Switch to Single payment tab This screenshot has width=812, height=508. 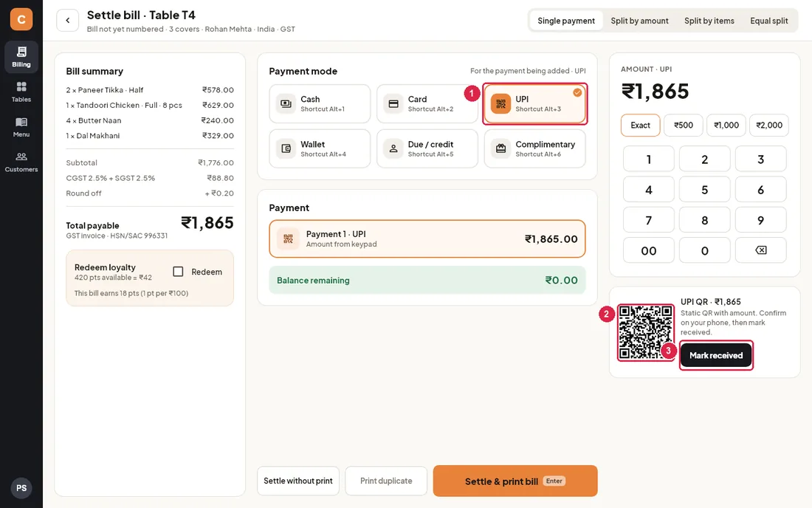(566, 21)
